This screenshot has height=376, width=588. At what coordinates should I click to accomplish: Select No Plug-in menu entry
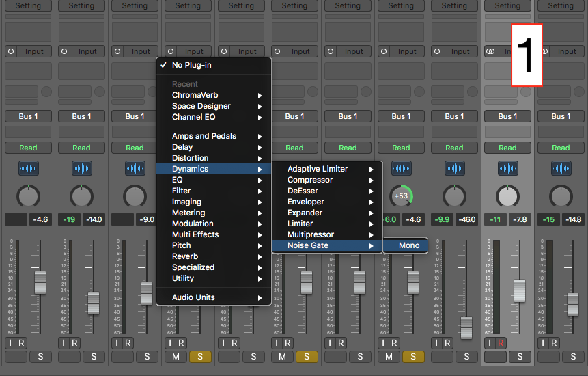pyautogui.click(x=213, y=65)
